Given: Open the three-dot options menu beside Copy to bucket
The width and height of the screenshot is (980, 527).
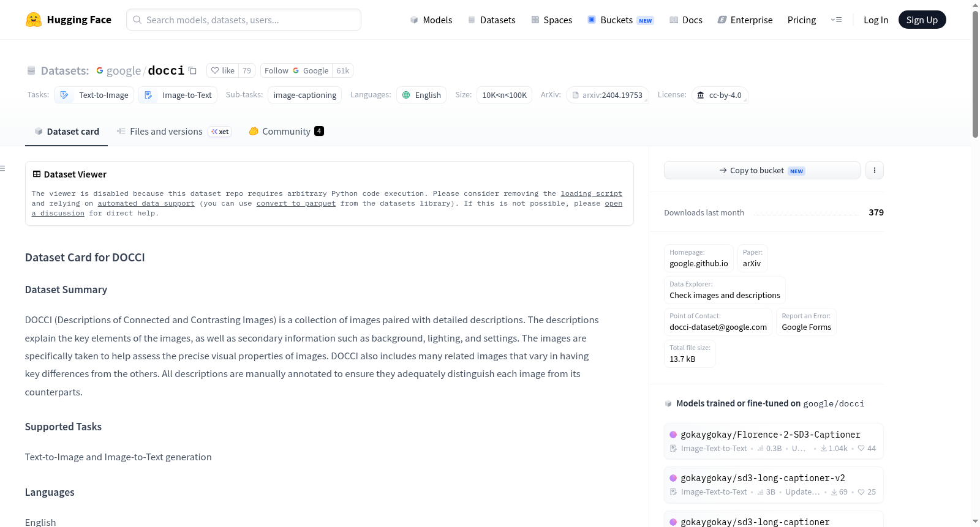Looking at the screenshot, I should tap(874, 170).
